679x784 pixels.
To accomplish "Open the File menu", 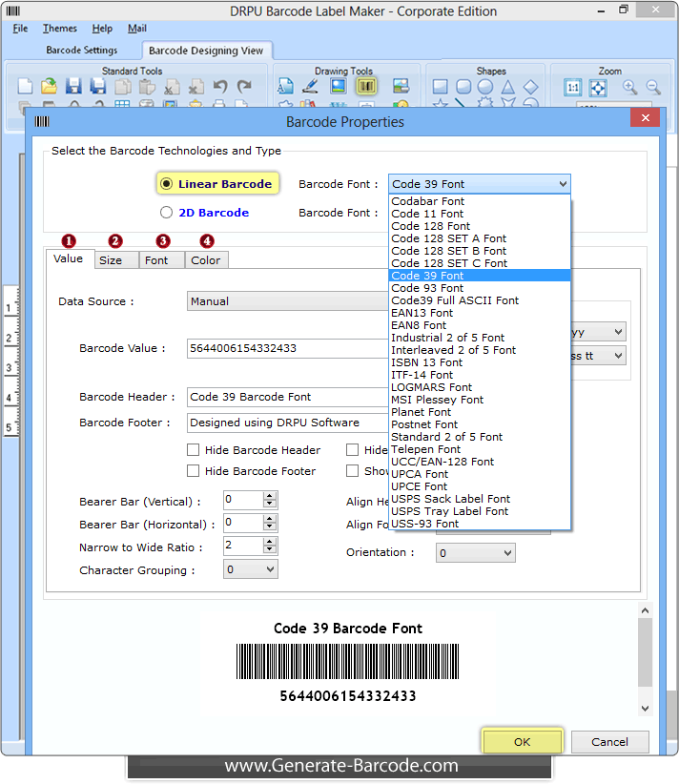I will (20, 29).
